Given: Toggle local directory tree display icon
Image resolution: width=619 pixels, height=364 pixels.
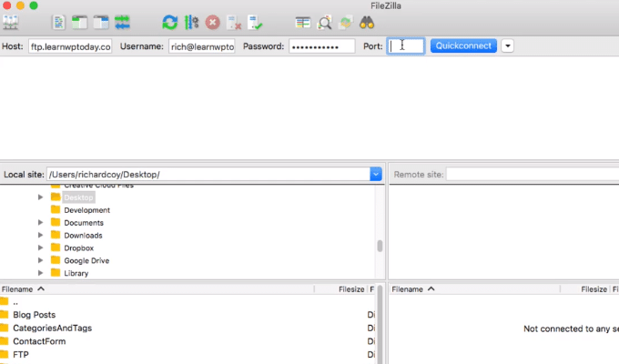Looking at the screenshot, I should [79, 23].
